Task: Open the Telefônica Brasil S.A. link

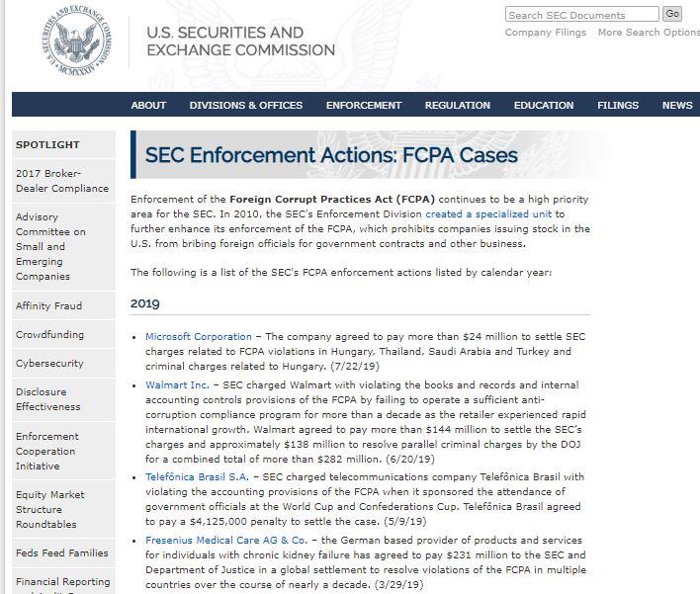Action: point(197,476)
